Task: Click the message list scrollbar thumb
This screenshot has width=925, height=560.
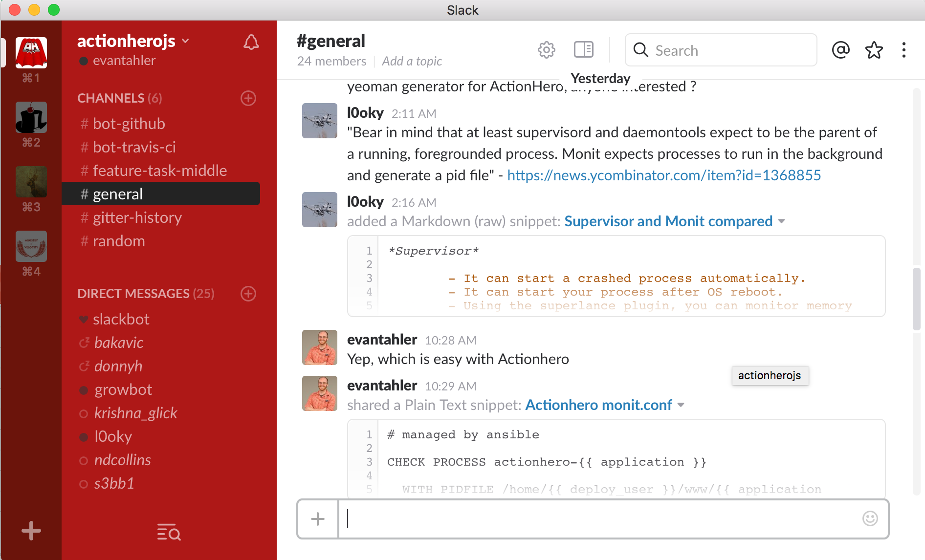Action: click(917, 299)
